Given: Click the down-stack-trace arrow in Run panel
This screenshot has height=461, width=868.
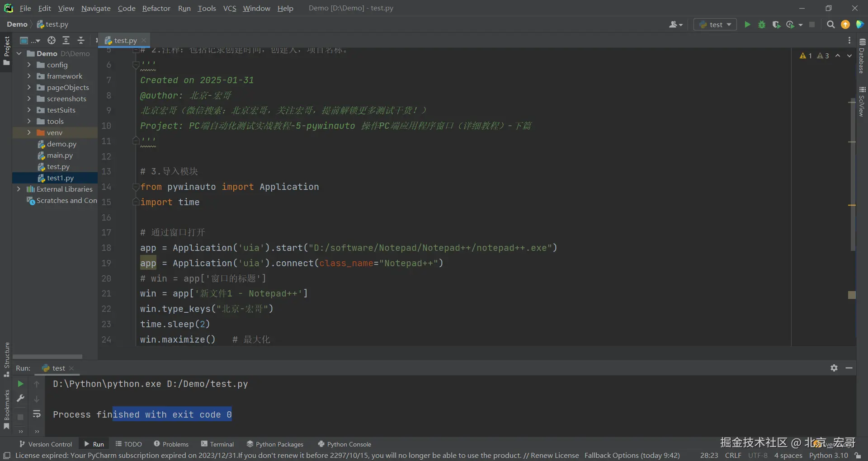Looking at the screenshot, I should tap(37, 399).
